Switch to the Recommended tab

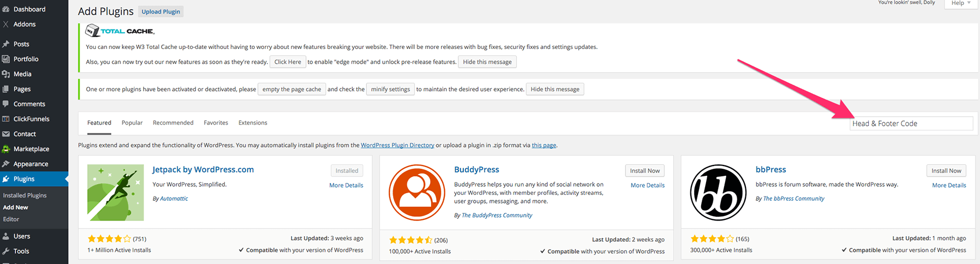tap(173, 123)
